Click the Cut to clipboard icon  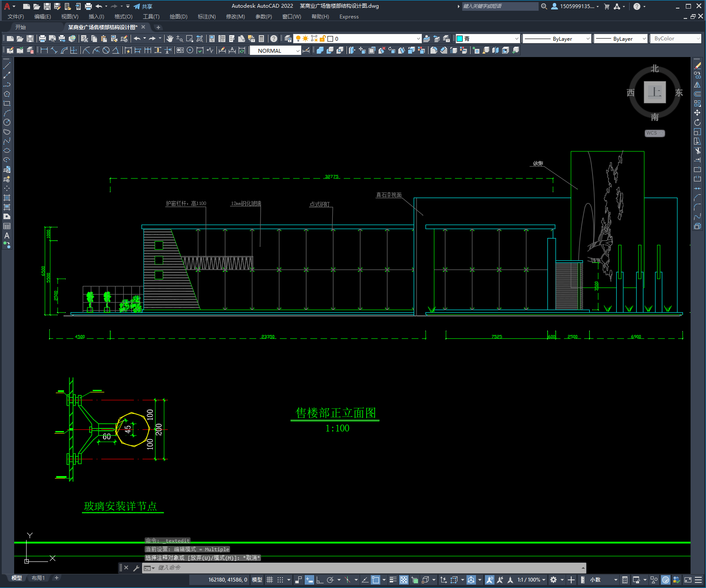point(85,39)
